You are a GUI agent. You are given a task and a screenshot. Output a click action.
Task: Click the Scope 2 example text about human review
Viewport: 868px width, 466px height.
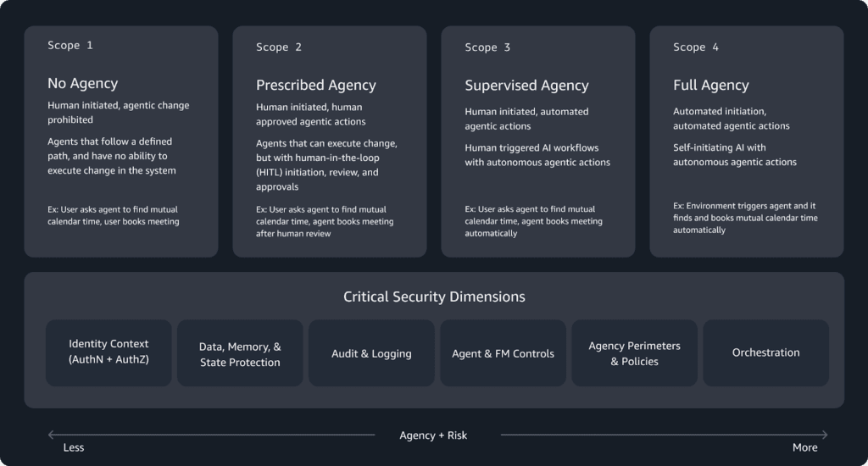(325, 221)
